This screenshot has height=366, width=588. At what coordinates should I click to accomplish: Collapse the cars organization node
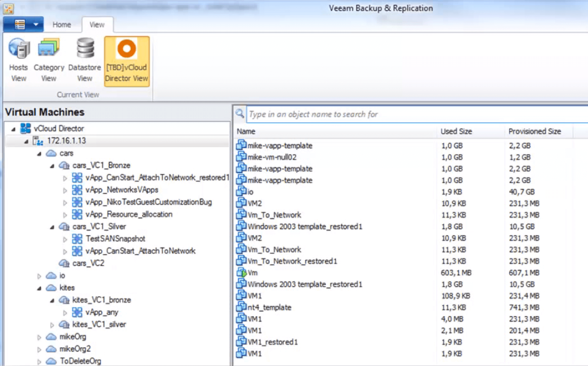(x=39, y=154)
